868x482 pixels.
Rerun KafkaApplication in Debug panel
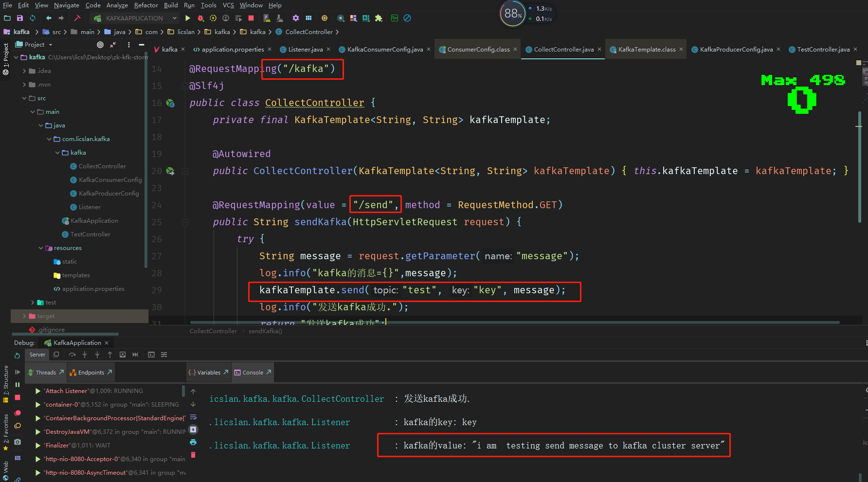18,356
